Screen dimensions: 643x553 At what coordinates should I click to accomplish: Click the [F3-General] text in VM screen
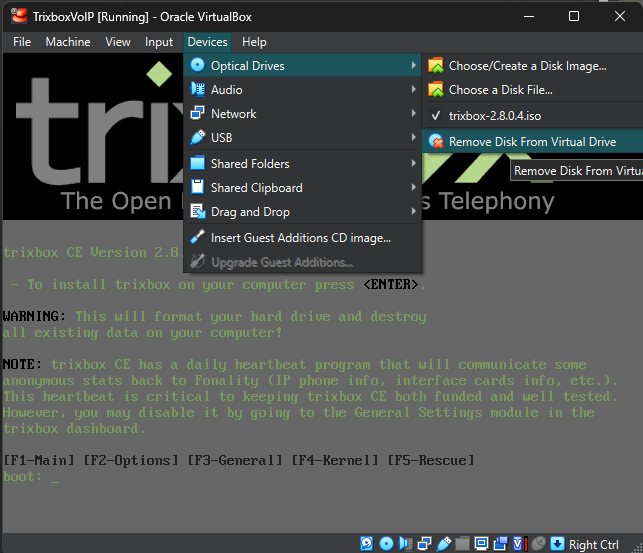(235, 460)
